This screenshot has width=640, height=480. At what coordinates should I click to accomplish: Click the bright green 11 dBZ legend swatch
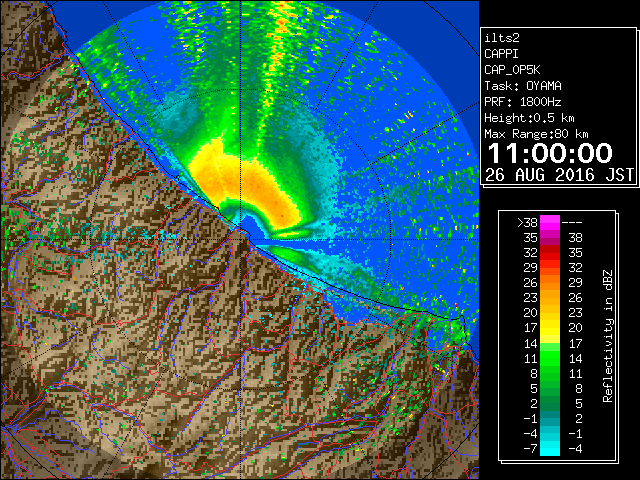[550, 358]
